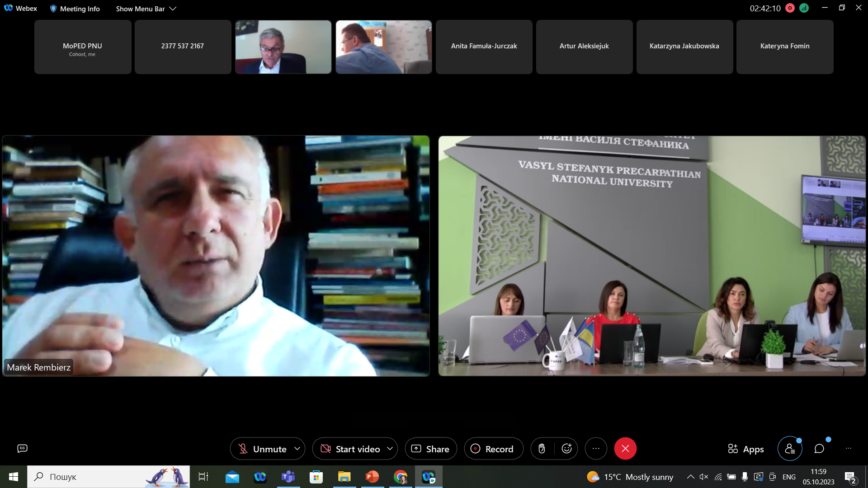Image resolution: width=868 pixels, height=488 pixels.
Task: Open Meeting Info
Action: click(x=75, y=9)
